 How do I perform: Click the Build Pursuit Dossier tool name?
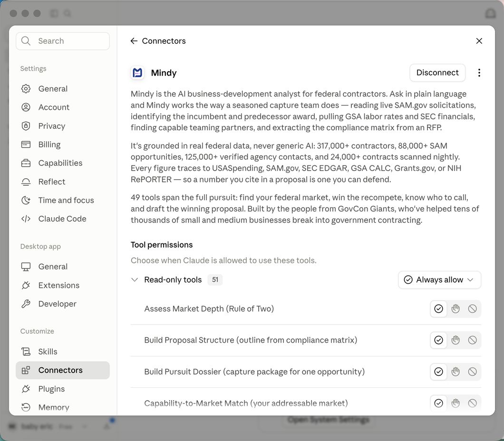254,372
